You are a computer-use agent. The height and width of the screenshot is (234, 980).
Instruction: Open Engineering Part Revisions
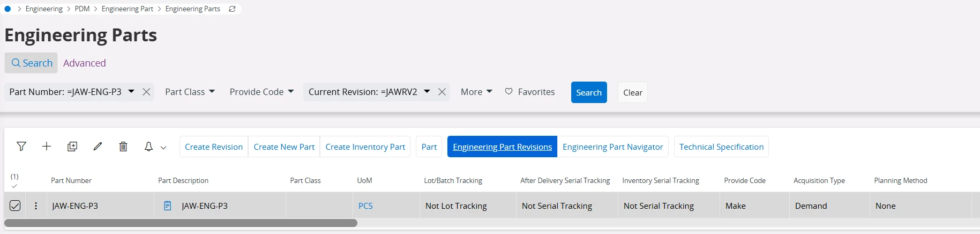pyautogui.click(x=502, y=147)
